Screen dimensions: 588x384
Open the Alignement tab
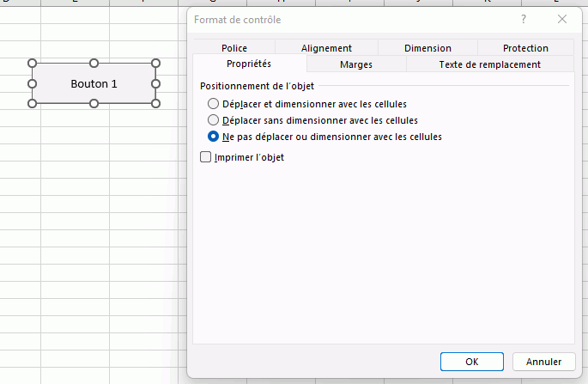pos(326,48)
